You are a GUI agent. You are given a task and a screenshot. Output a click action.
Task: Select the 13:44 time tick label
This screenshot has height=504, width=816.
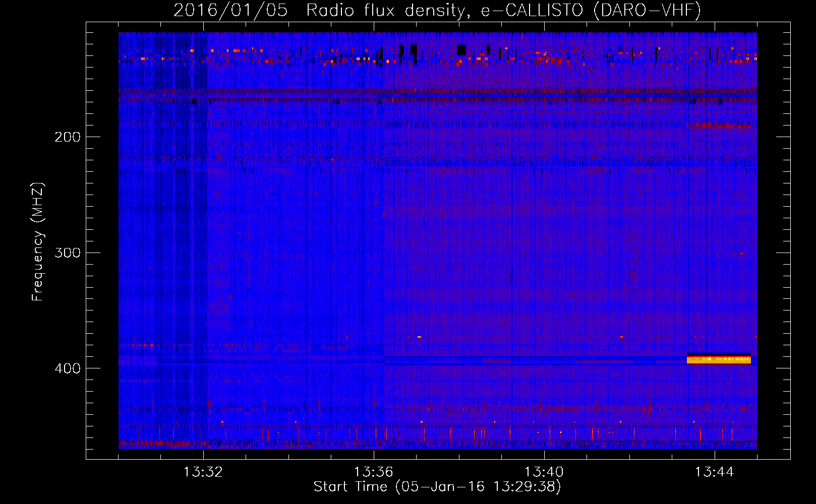click(714, 472)
